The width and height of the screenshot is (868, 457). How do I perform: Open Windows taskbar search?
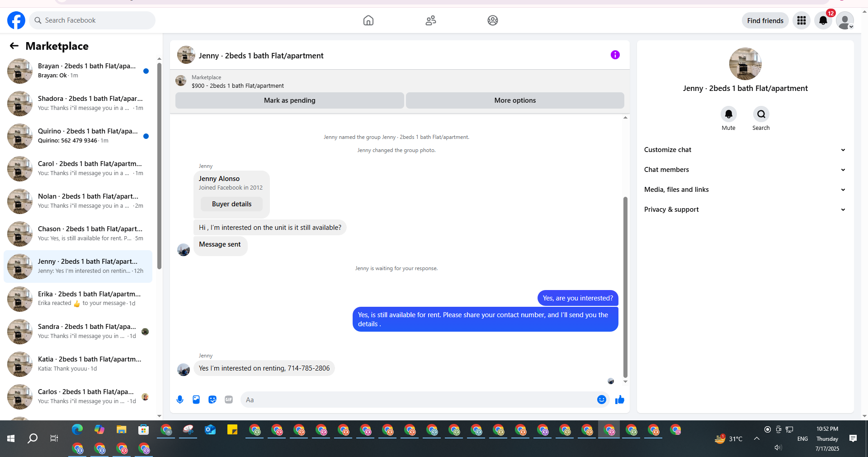33,438
